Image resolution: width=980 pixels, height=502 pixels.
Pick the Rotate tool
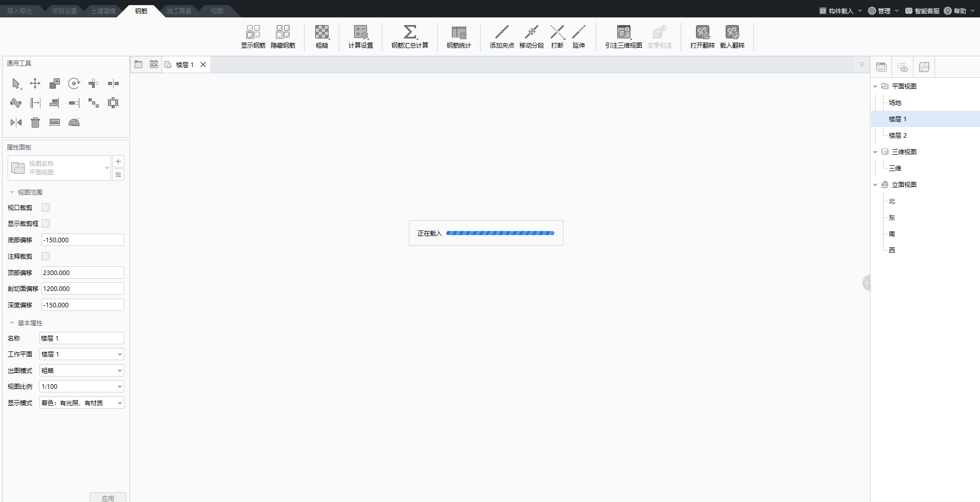pyautogui.click(x=74, y=83)
